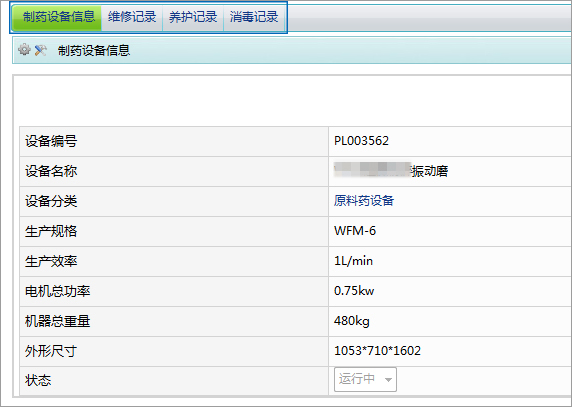Click the 1053*710*1602 dimensions value
The image size is (572, 407).
(x=377, y=351)
